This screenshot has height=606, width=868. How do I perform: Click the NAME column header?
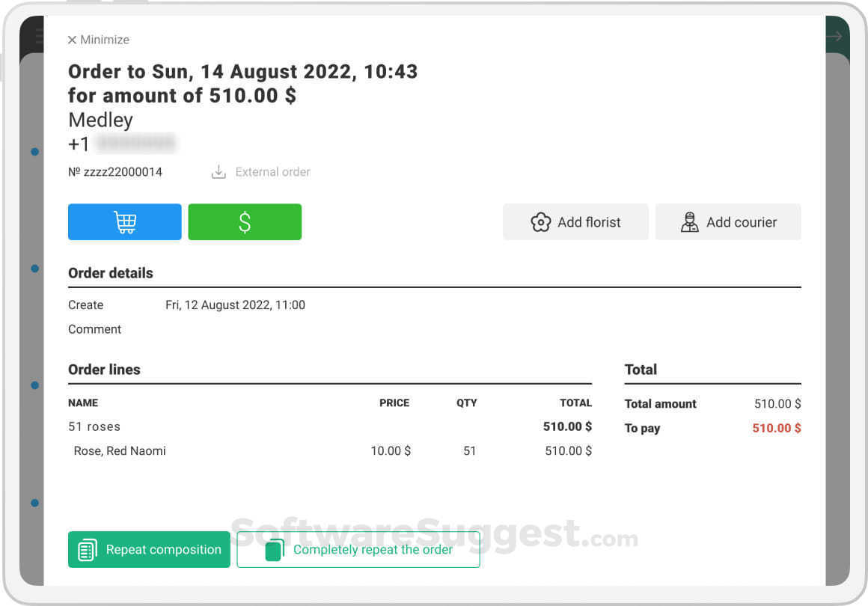click(x=83, y=403)
